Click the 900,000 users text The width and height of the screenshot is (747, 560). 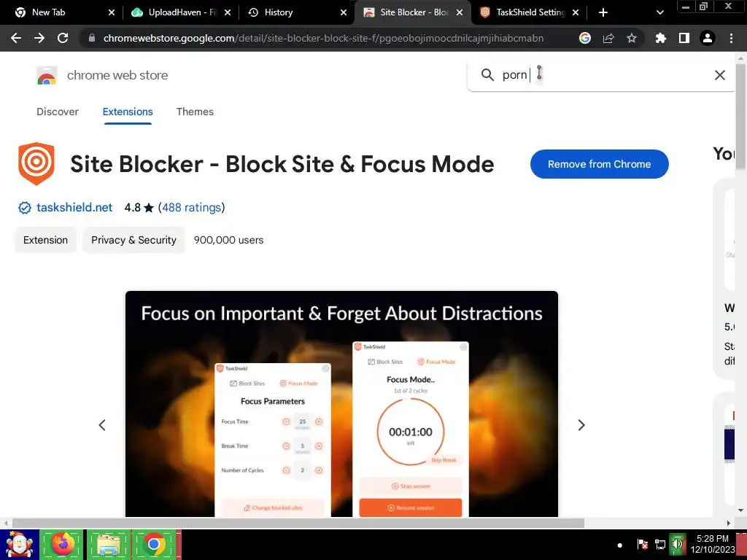click(228, 240)
